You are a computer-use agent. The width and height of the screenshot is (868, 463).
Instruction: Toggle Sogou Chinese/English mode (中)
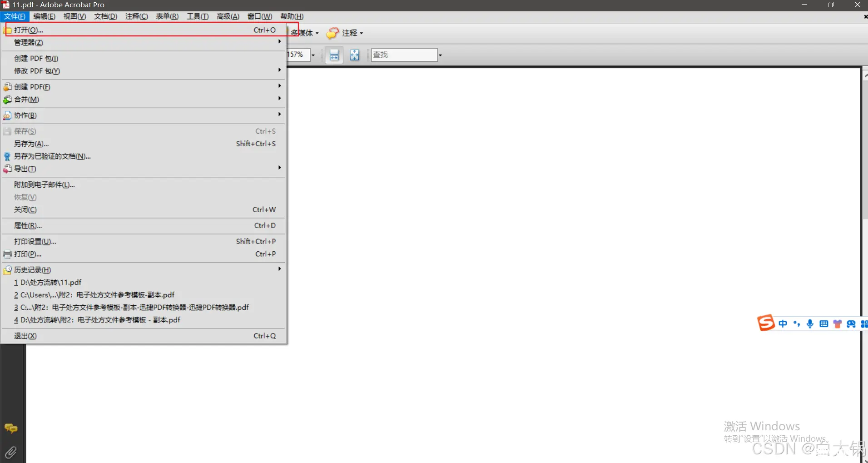pyautogui.click(x=783, y=324)
